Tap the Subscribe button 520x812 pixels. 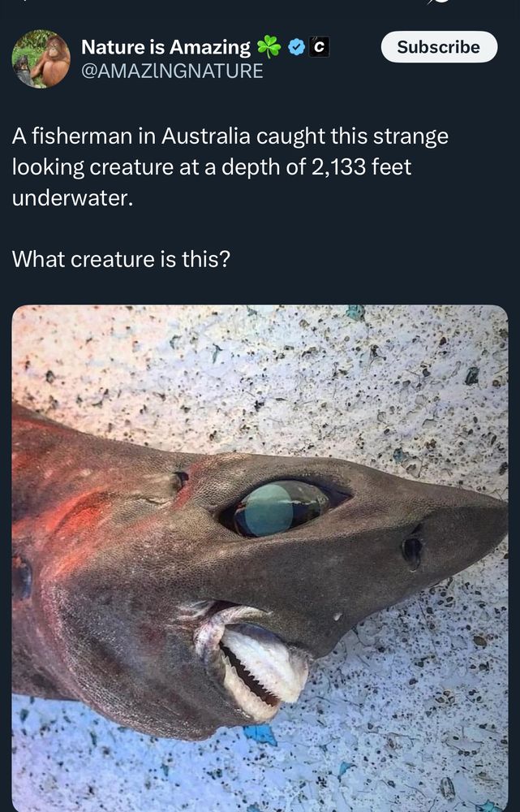pos(440,47)
